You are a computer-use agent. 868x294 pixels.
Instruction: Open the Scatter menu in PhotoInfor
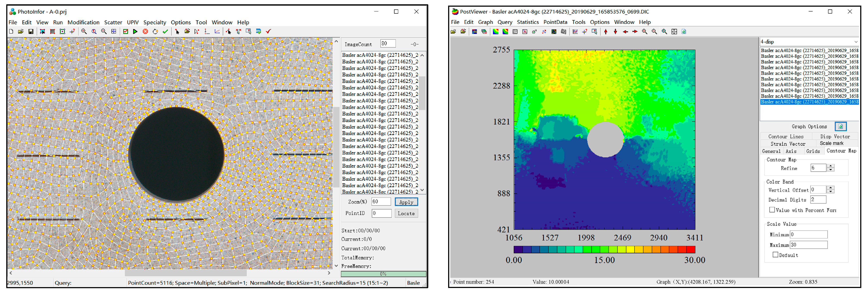tap(113, 22)
